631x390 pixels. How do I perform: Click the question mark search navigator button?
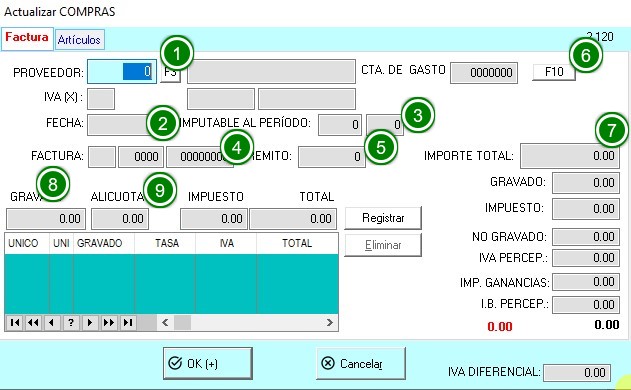(71, 322)
